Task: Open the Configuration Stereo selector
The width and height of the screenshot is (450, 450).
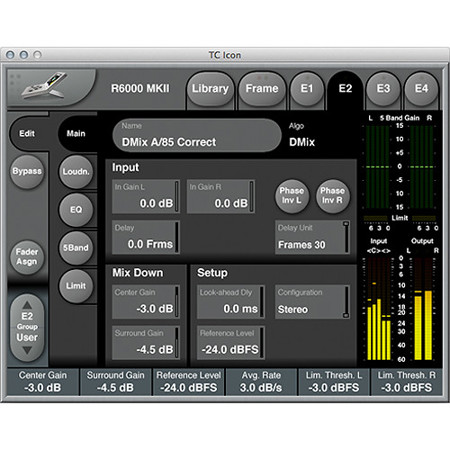Action: pyautogui.click(x=312, y=302)
